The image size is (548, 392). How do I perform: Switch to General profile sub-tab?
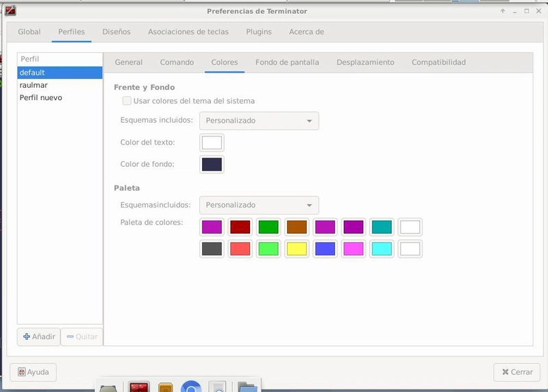click(129, 62)
